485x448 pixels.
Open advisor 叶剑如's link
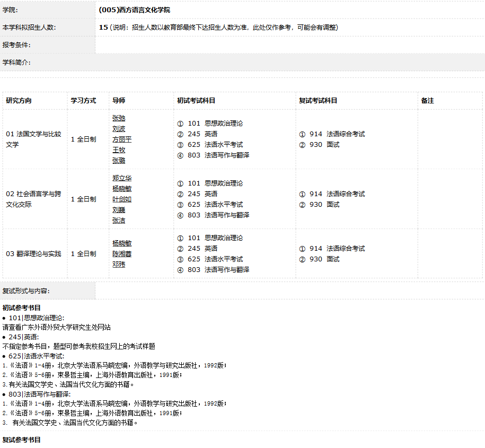tap(122, 199)
